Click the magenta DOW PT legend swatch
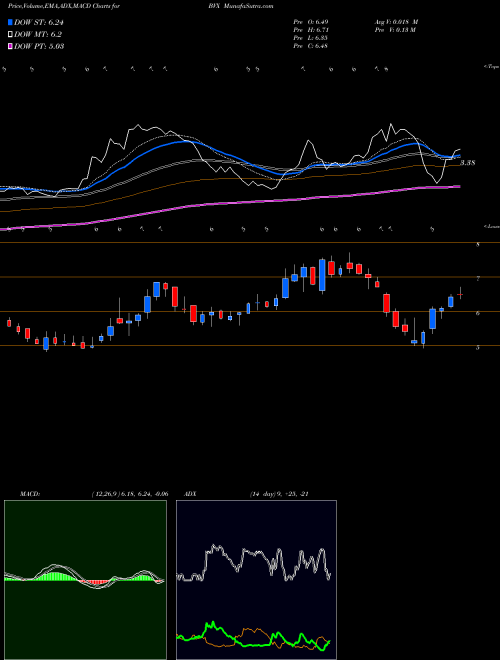500x660 pixels. coord(10,46)
